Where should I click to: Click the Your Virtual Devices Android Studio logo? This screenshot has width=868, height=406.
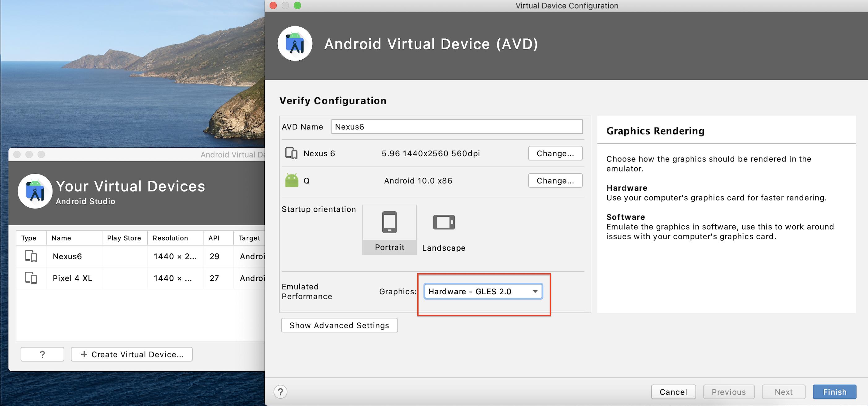coord(35,191)
